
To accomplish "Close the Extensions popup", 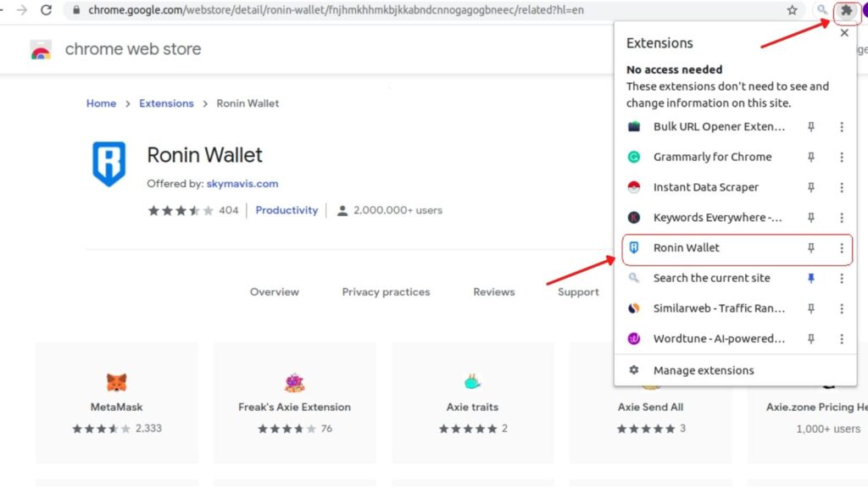I will 844,33.
